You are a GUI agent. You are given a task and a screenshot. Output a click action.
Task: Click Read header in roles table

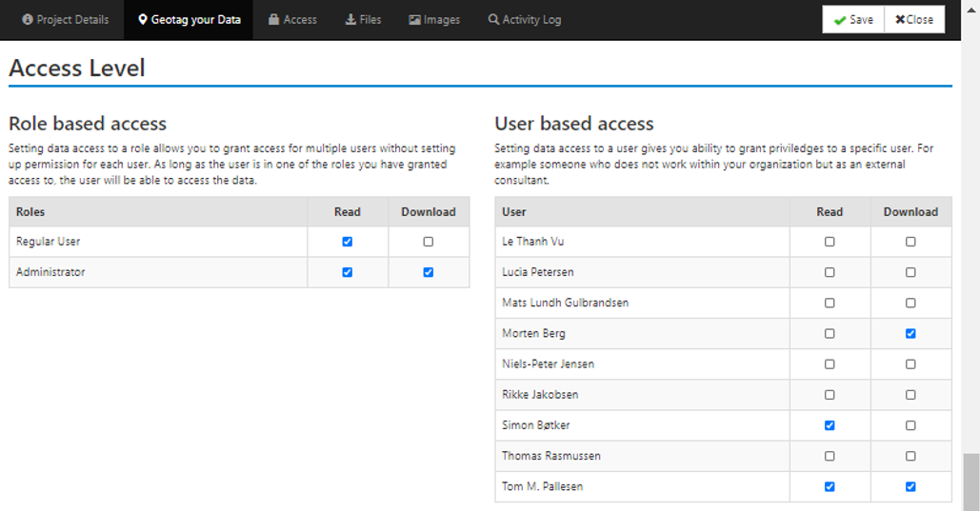coord(348,212)
